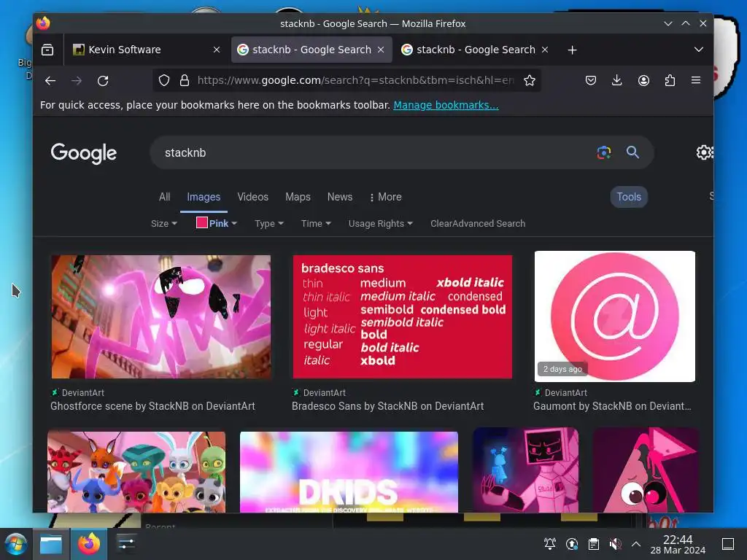Click the forward navigation arrow
The height and width of the screenshot is (560, 747).
76,80
